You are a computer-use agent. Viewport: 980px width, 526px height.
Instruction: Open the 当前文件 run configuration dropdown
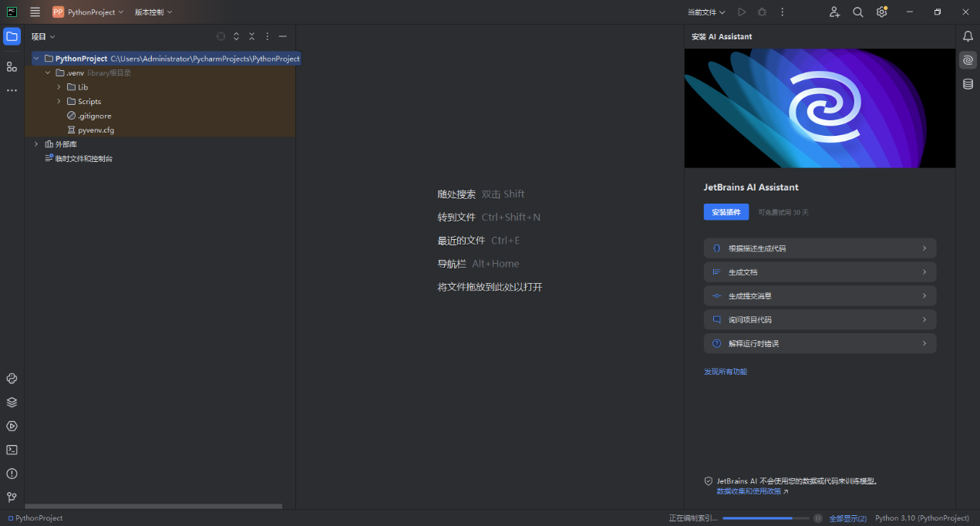706,12
